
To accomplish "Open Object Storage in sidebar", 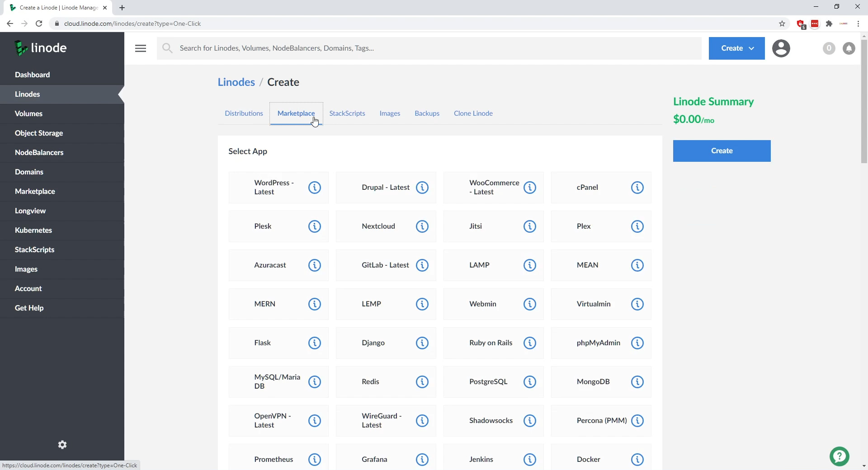I will pos(62,133).
